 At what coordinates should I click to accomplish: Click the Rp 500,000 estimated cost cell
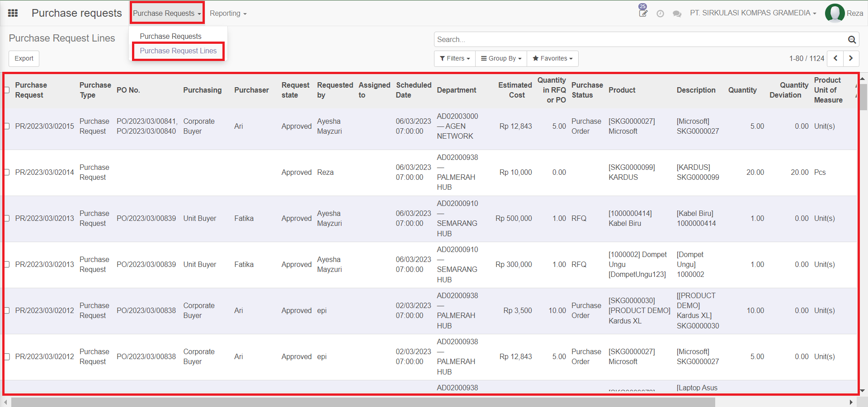tap(514, 218)
